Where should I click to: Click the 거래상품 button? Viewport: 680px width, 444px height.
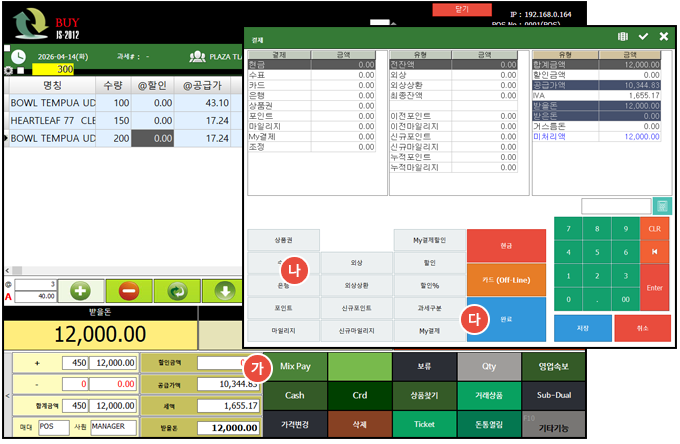(x=489, y=395)
